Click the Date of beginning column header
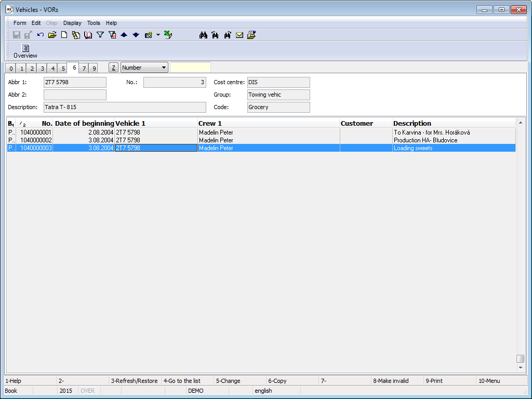 coord(84,124)
